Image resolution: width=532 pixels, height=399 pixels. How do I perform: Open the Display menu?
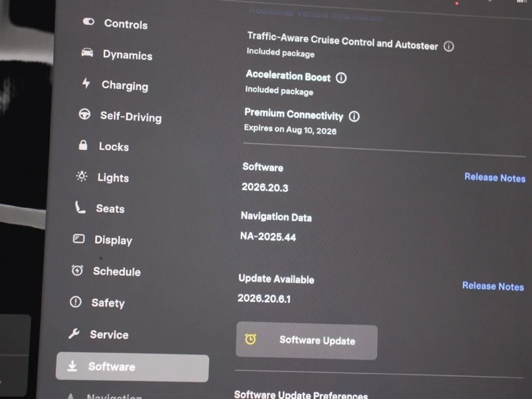click(x=113, y=240)
